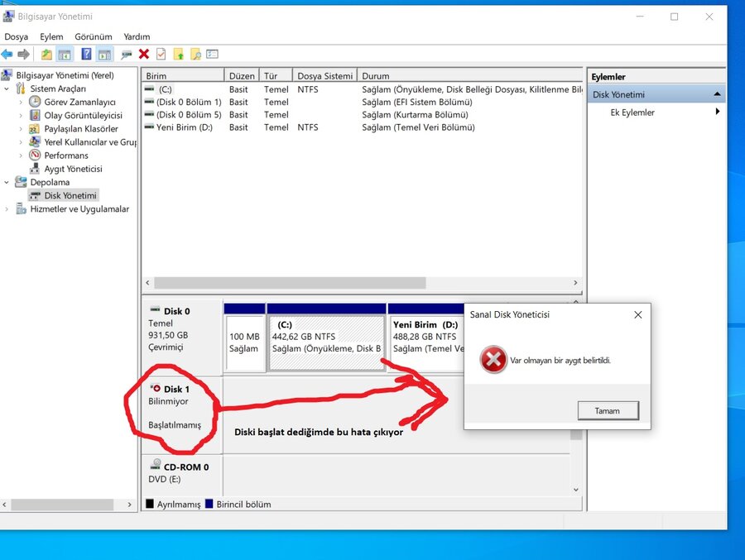Toggle the Action pane show/hide icon

[x=104, y=55]
